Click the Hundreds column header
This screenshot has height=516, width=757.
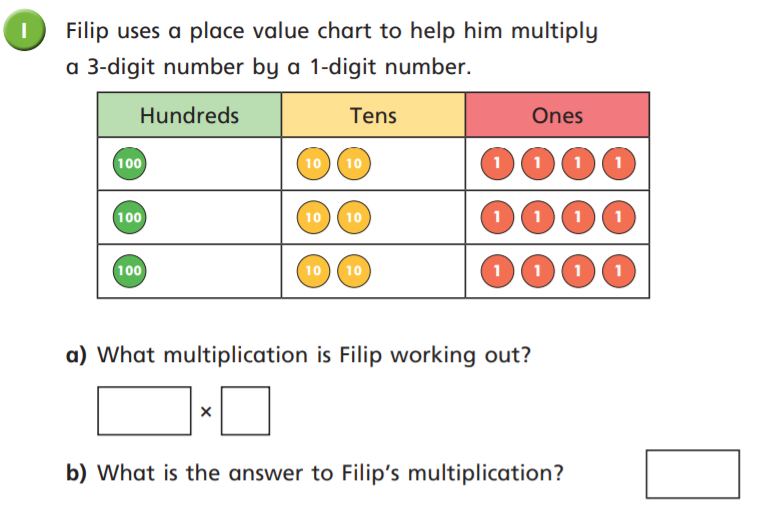(189, 115)
